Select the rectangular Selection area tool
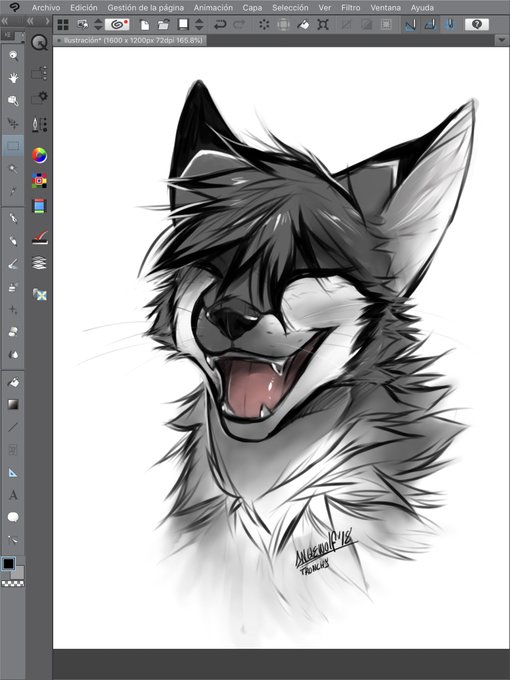Image resolution: width=510 pixels, height=680 pixels. pyautogui.click(x=13, y=146)
